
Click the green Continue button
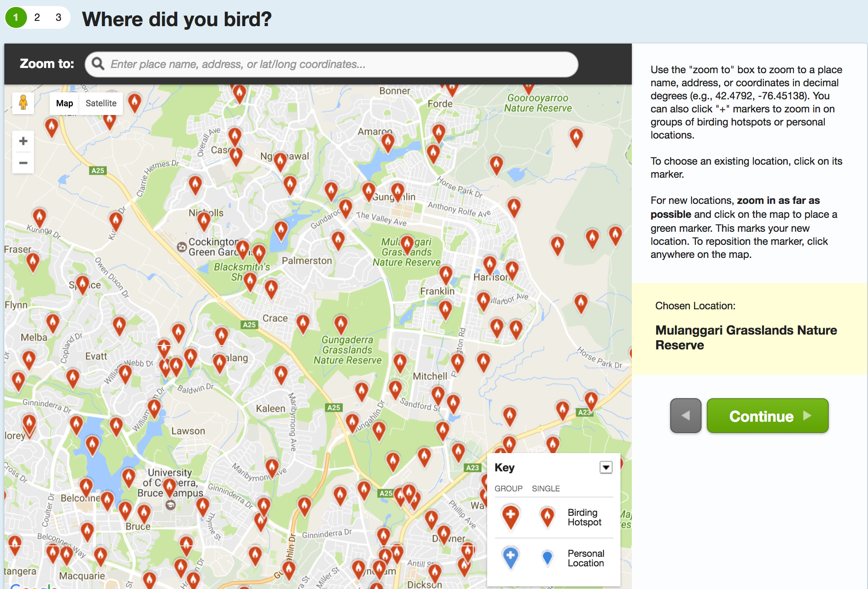[767, 416]
